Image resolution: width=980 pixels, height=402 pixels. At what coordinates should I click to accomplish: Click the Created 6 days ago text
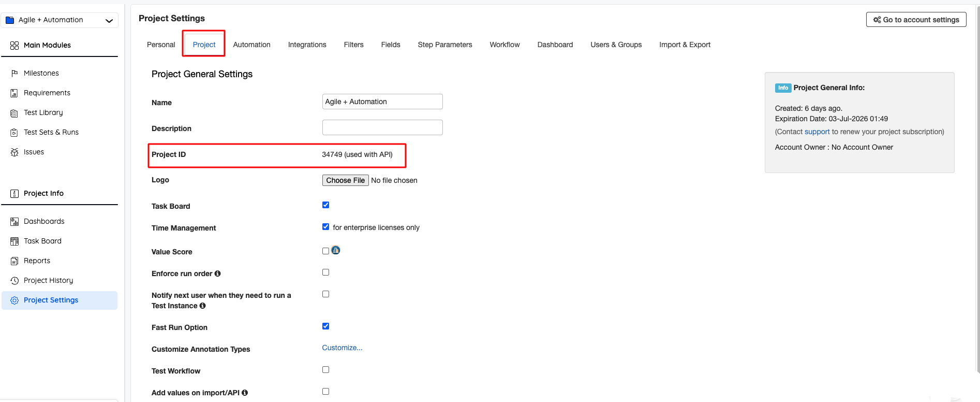tap(809, 108)
